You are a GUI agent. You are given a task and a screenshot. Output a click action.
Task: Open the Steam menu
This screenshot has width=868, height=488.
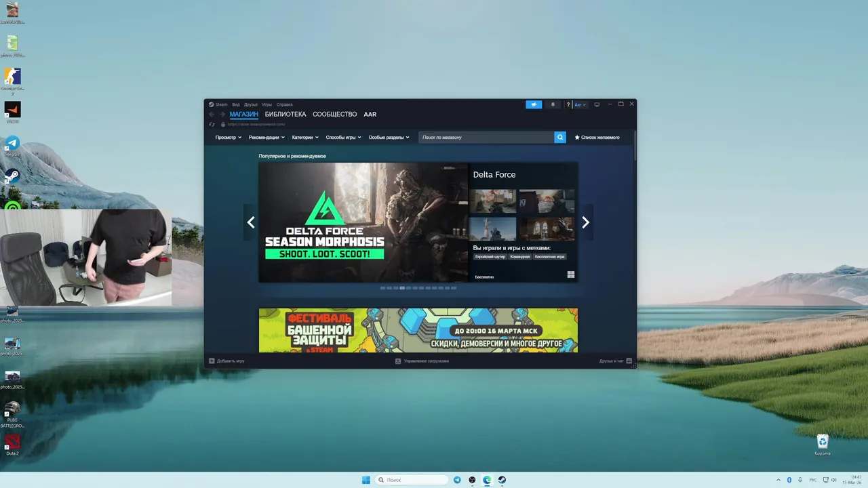pyautogui.click(x=218, y=104)
